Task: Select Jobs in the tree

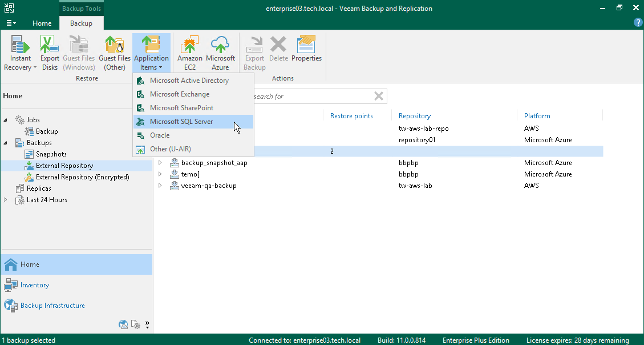Action: pos(33,119)
